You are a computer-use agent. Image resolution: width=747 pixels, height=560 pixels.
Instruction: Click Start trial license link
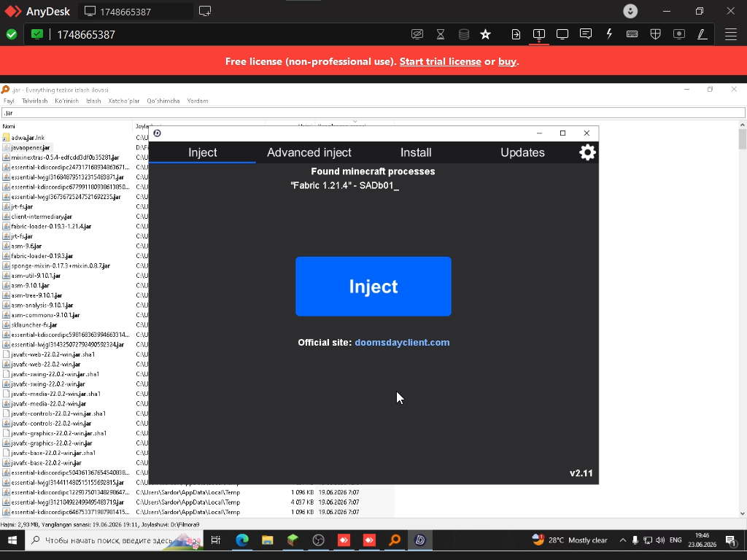(x=440, y=61)
